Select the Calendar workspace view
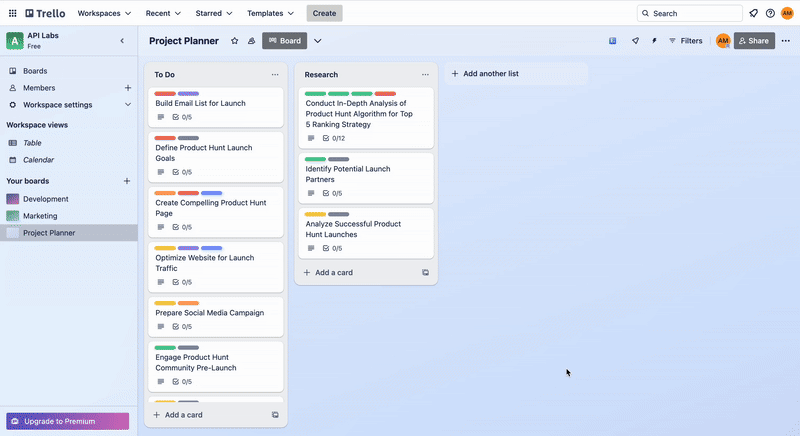Screen dimensions: 800x436 [x=38, y=160]
